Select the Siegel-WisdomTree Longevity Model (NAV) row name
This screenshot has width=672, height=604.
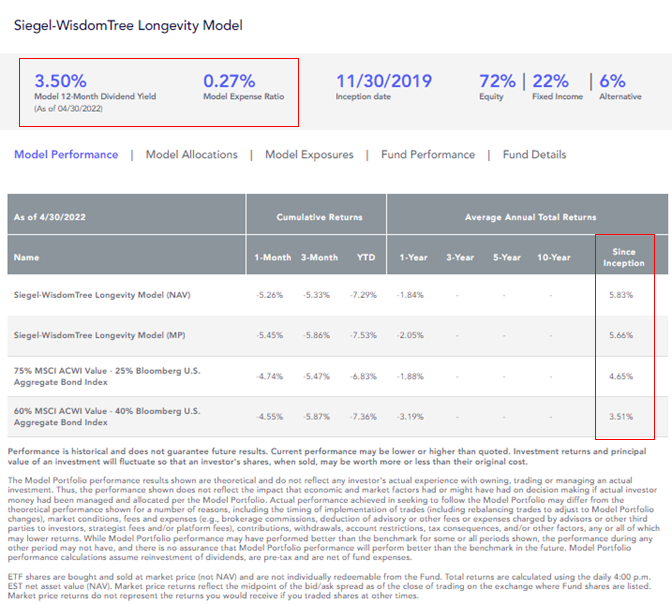102,295
